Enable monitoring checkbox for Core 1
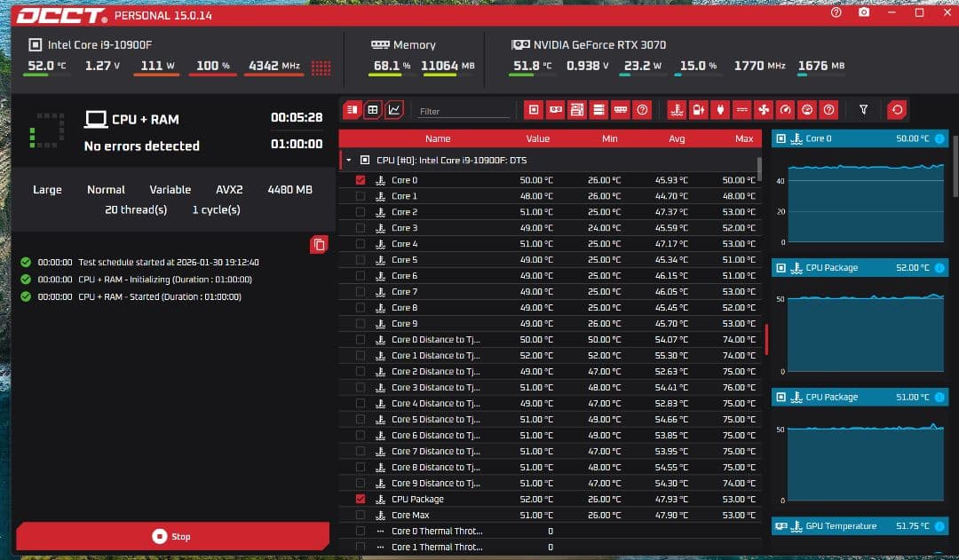 pyautogui.click(x=360, y=195)
